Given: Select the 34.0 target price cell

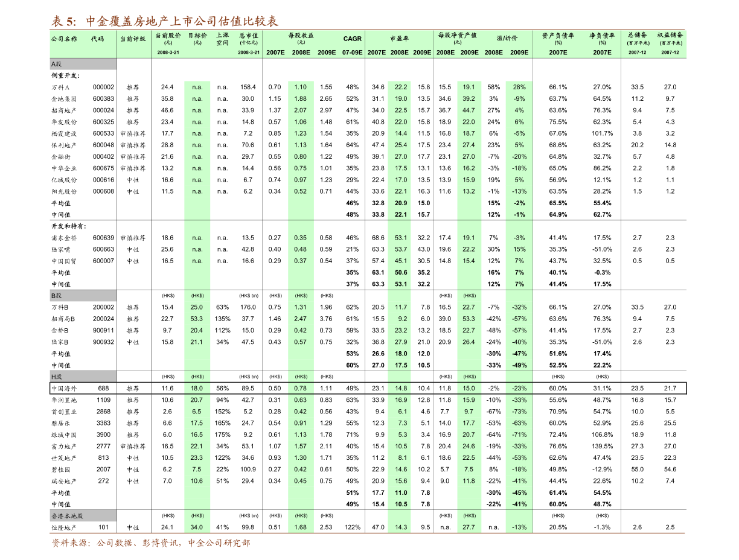Looking at the screenshot, I should [x=197, y=527].
